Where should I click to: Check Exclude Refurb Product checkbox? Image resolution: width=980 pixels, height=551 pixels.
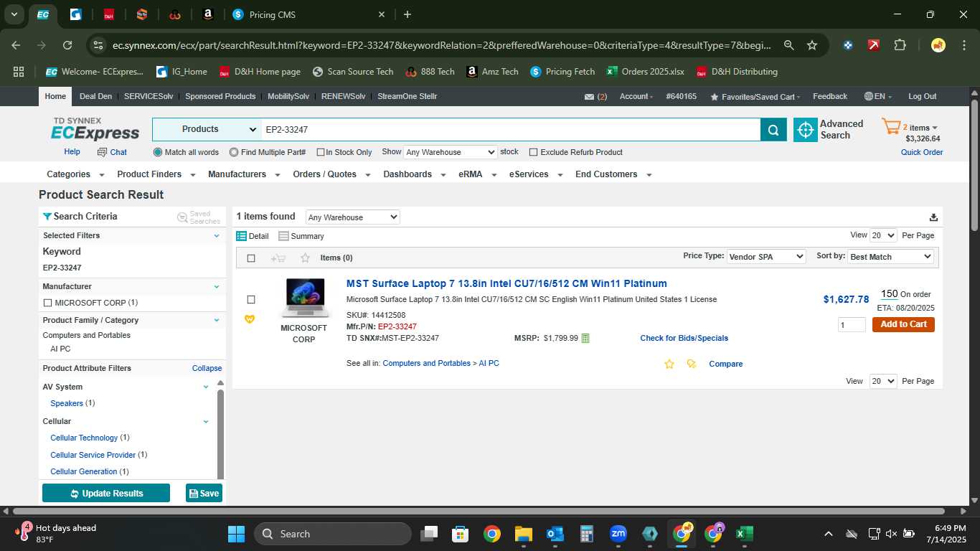click(533, 152)
